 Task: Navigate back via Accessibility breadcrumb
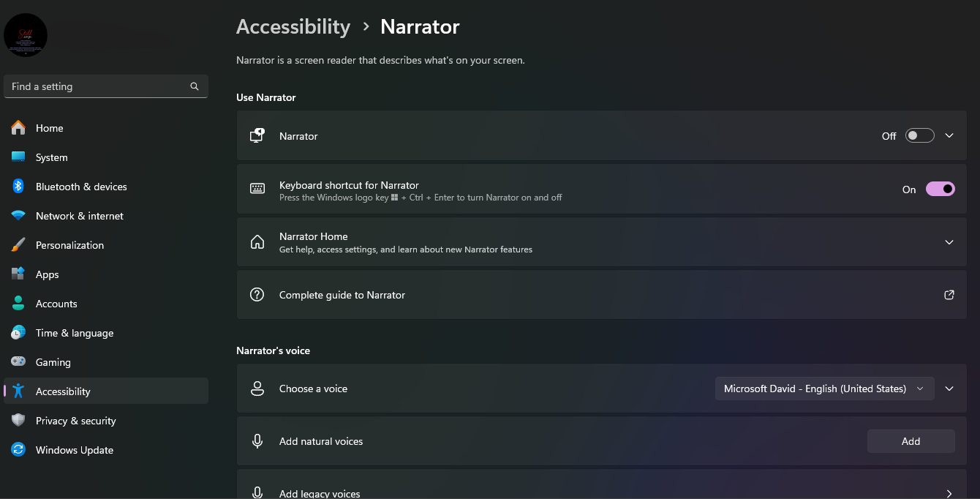[293, 27]
